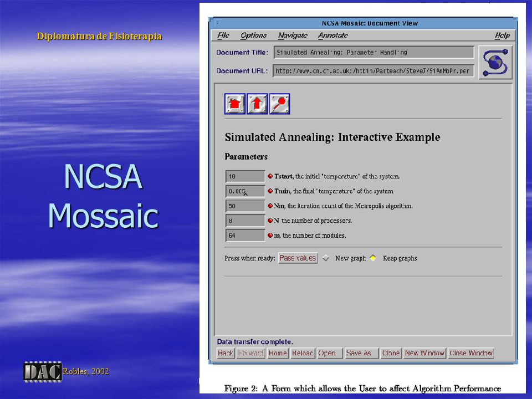Click the Document URL field

click(373, 71)
